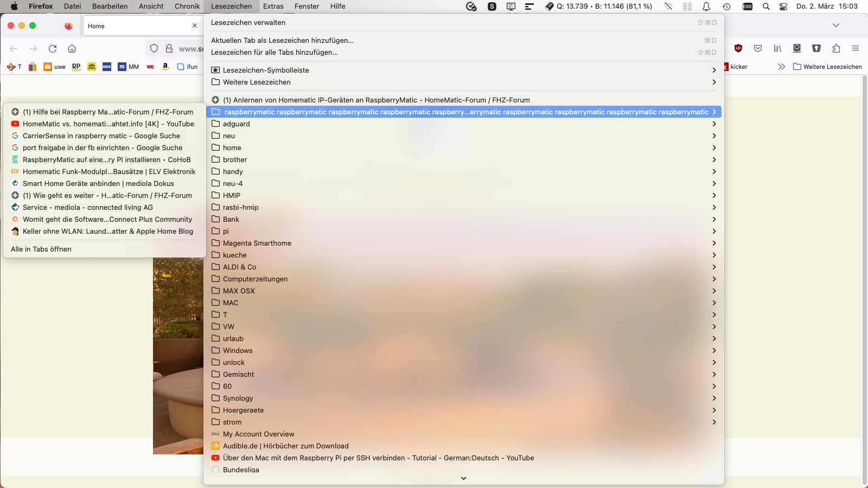Open macOS Spotlight search icon
This screenshot has width=868, height=488.
point(766,7)
